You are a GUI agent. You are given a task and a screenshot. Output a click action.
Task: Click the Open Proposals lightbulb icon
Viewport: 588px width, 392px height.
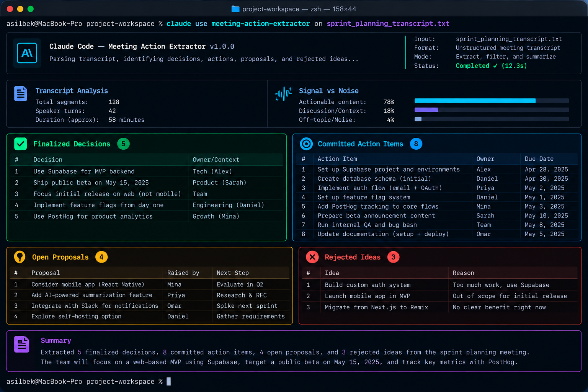20,257
